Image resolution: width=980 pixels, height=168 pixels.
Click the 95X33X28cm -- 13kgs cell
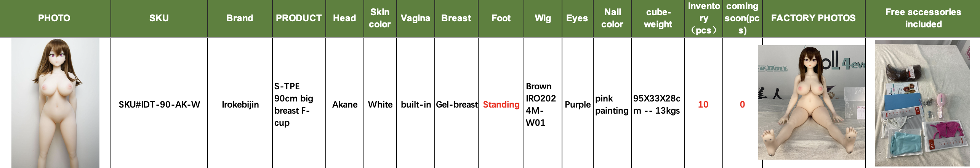[657, 105]
